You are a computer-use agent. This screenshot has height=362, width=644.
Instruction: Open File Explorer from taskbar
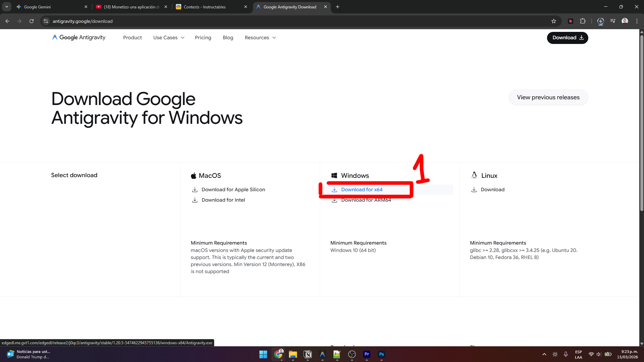pos(293,354)
